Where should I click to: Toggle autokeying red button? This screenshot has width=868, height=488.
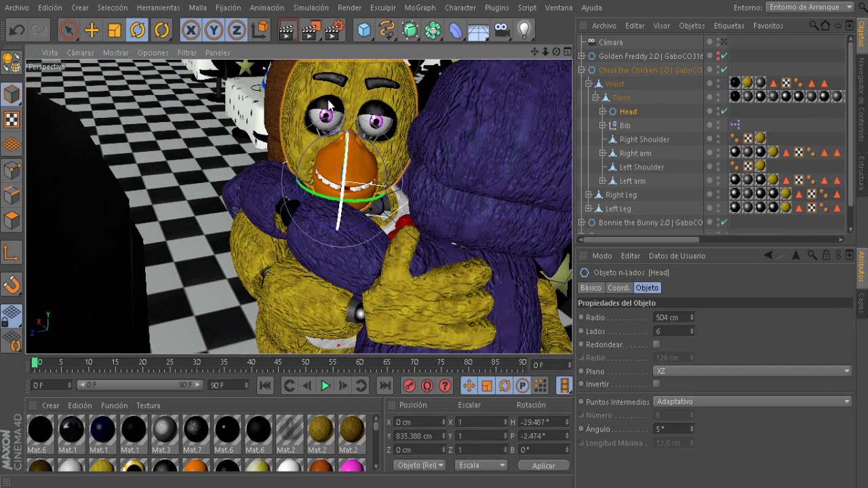[x=427, y=386]
